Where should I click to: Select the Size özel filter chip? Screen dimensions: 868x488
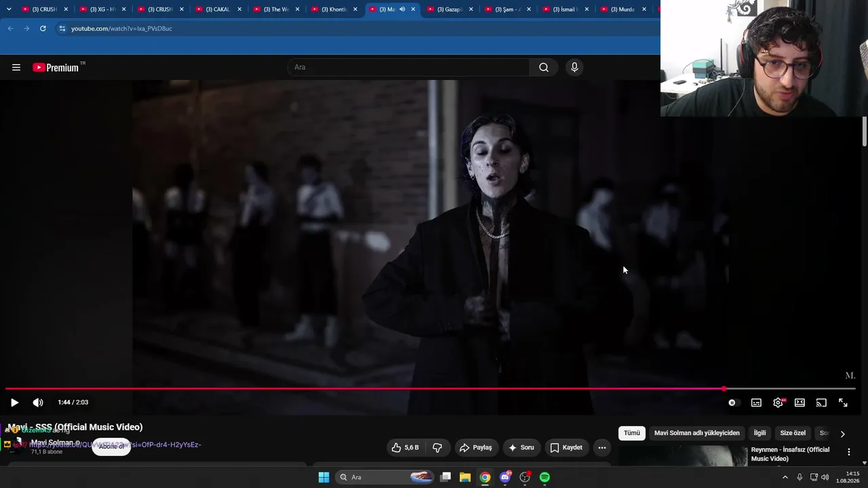793,433
